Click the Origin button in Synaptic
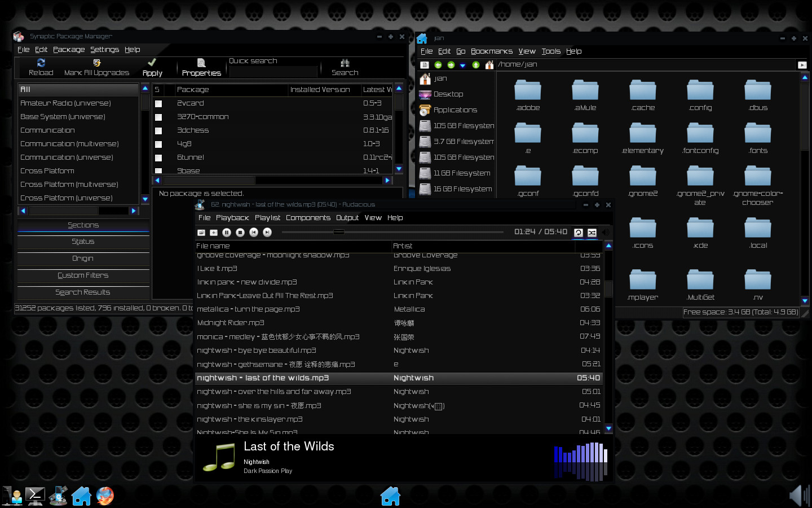Viewport: 812px width, 508px height. point(83,259)
